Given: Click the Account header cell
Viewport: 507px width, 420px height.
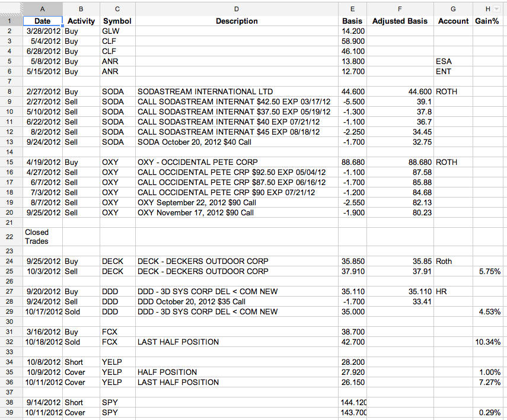Looking at the screenshot, I should tap(453, 21).
